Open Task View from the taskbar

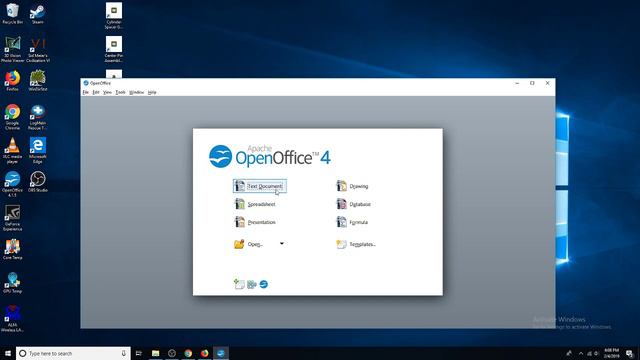click(139, 353)
